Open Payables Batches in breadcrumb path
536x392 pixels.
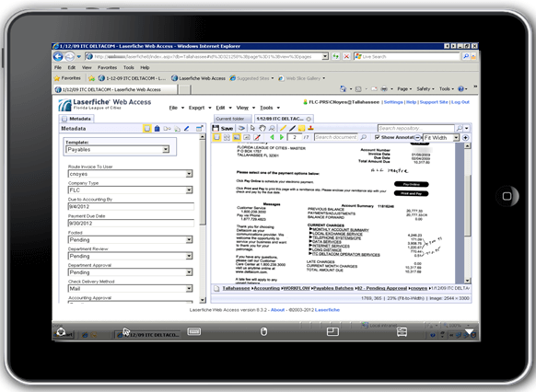point(333,289)
